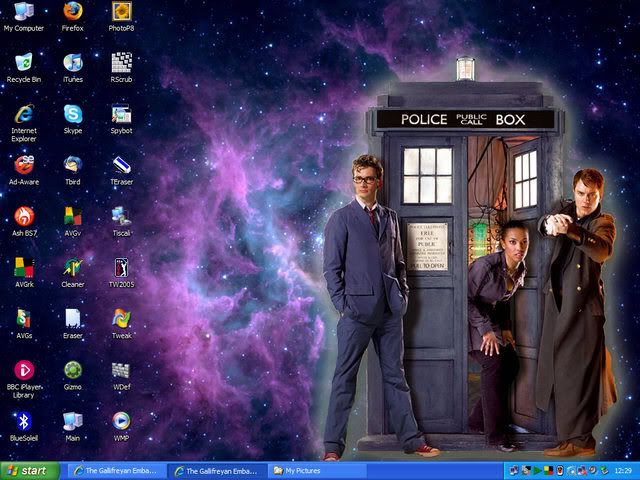The height and width of the screenshot is (480, 640).
Task: Click the 12:29 system clock
Action: click(623, 471)
